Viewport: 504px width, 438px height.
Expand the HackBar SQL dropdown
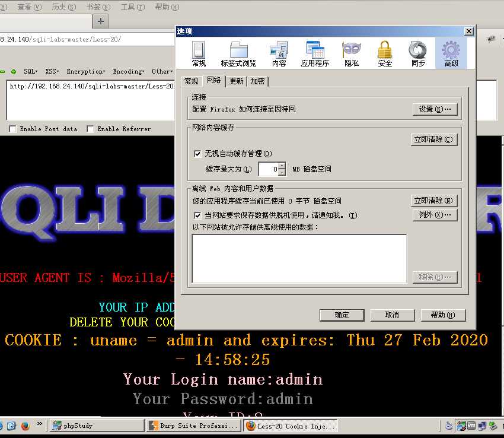tap(30, 71)
